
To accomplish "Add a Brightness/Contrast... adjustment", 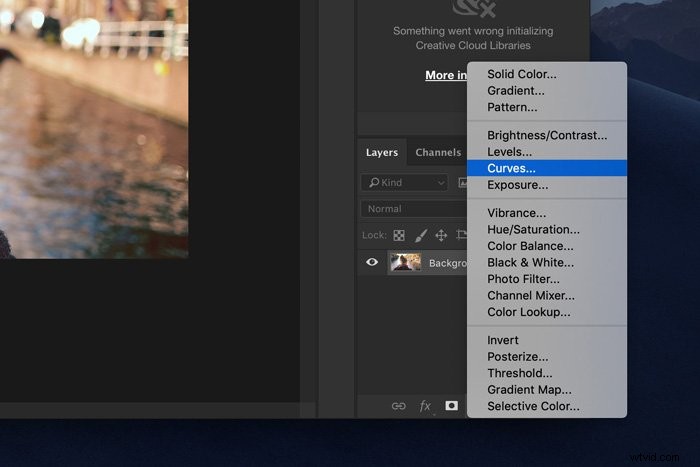I will 546,135.
